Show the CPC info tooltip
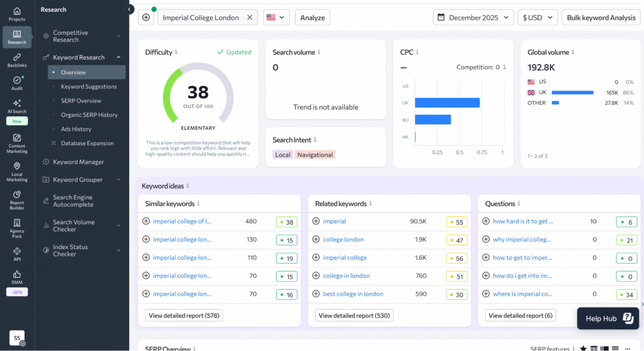Screen dimensions: 644x351 (x=417, y=52)
